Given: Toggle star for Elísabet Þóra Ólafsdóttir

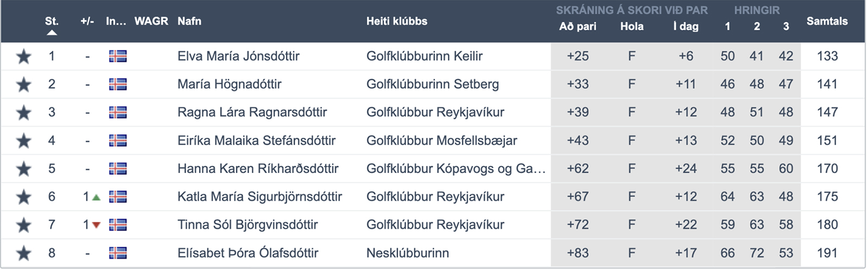Looking at the screenshot, I should [23, 253].
